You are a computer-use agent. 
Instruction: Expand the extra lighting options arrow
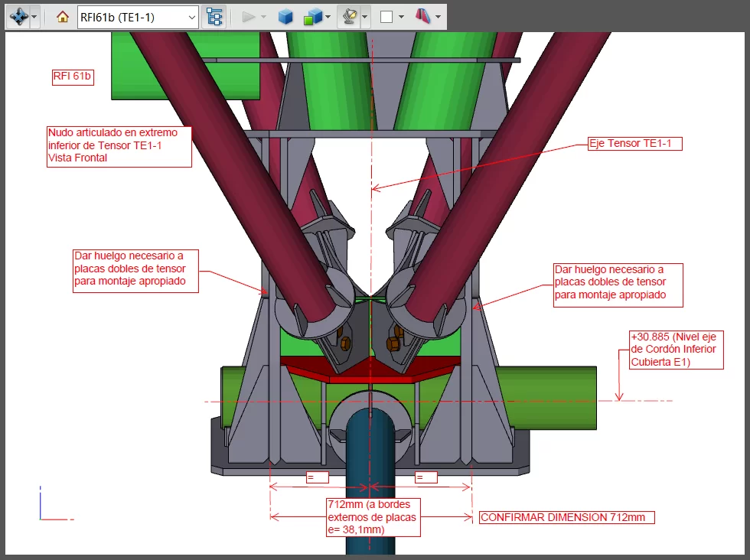click(365, 17)
